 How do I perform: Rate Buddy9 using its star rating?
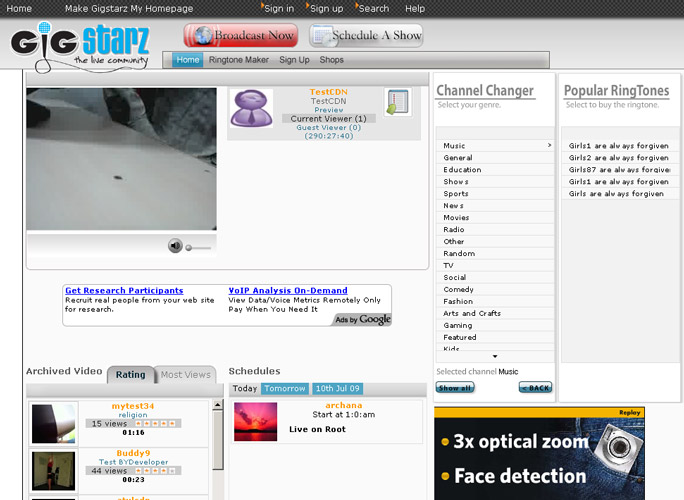tap(155, 471)
